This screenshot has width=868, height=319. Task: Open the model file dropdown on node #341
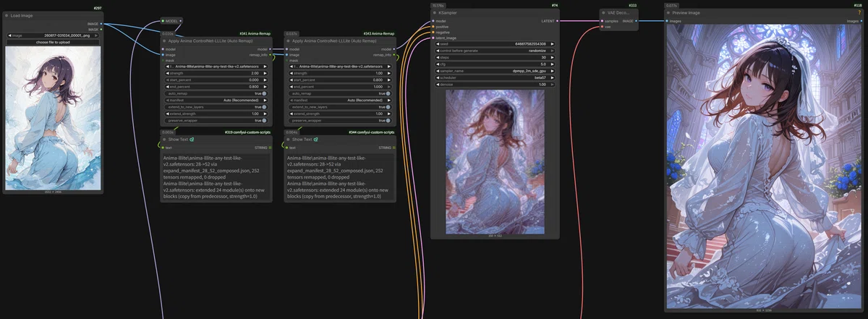(x=216, y=67)
